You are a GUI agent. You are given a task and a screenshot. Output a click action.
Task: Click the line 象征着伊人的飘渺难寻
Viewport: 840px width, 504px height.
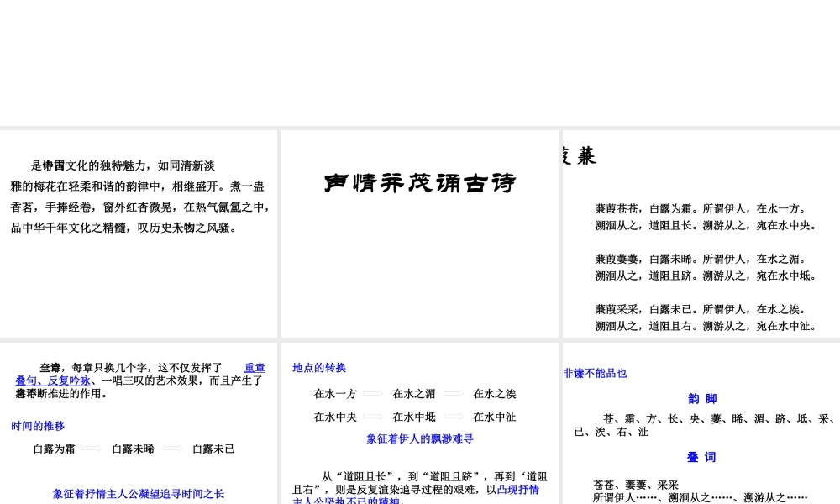[420, 438]
